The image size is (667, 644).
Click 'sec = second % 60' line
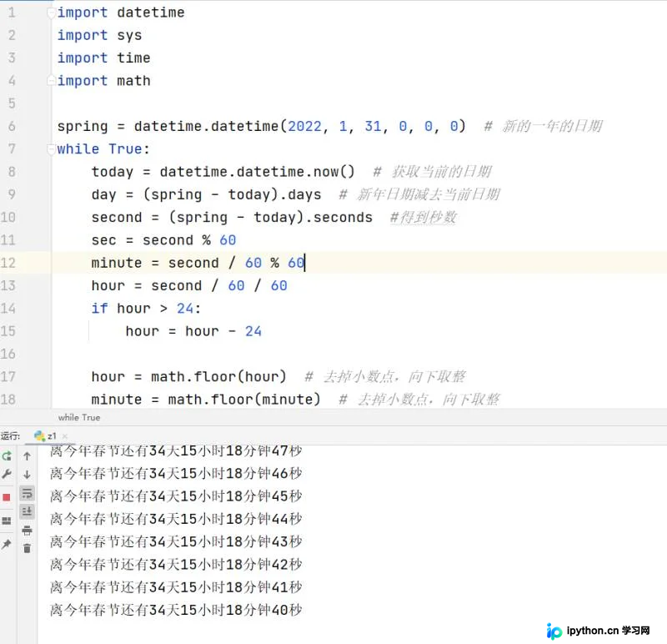pyautogui.click(x=163, y=240)
